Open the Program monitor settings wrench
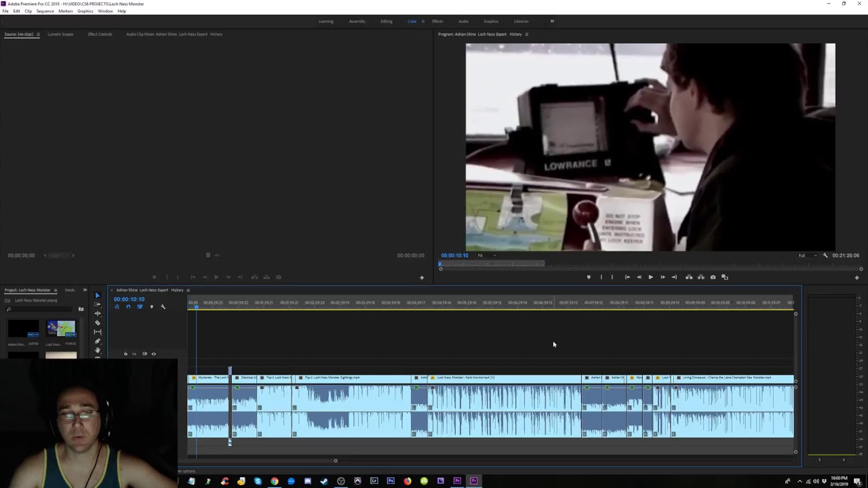 coord(825,256)
